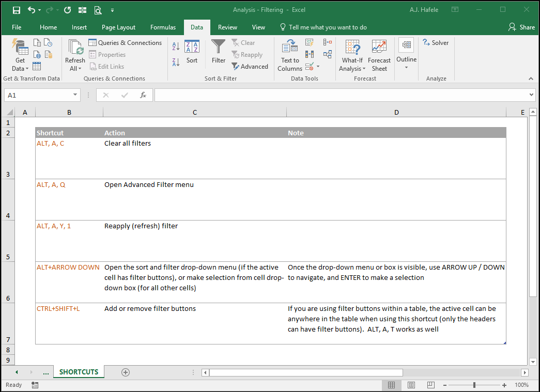Import data From Web icon
Viewport: 540px width, 392px height.
pyautogui.click(x=37, y=54)
